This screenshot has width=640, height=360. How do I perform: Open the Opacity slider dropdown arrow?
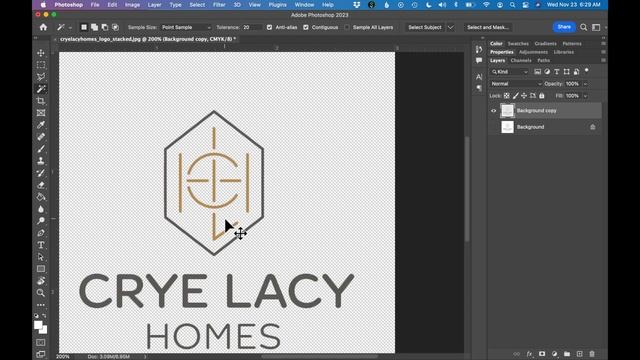pos(585,84)
